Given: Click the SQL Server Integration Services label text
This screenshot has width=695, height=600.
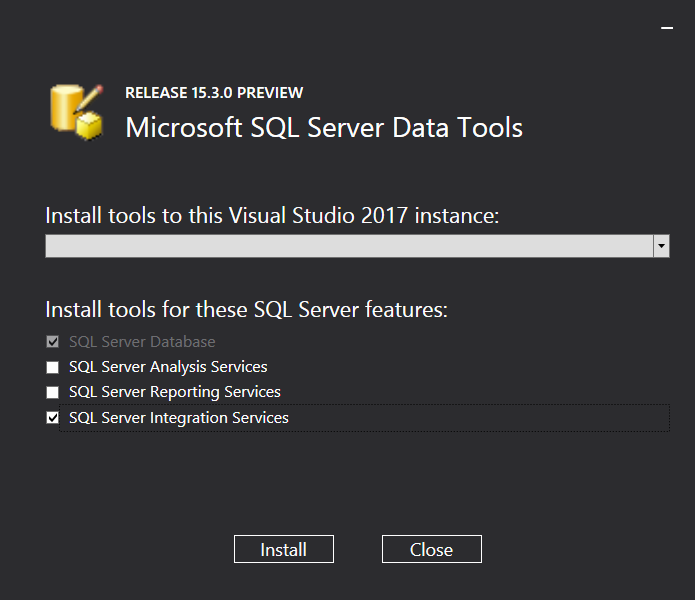Looking at the screenshot, I should [x=179, y=418].
